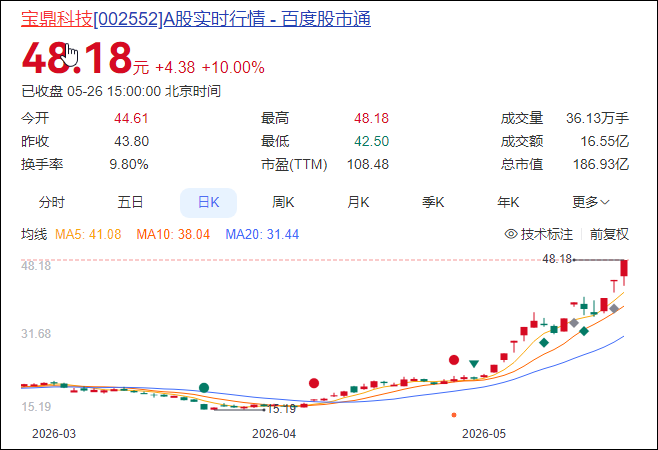
Task: Click the MA10: 38.04 indicator label
Action: click(173, 234)
